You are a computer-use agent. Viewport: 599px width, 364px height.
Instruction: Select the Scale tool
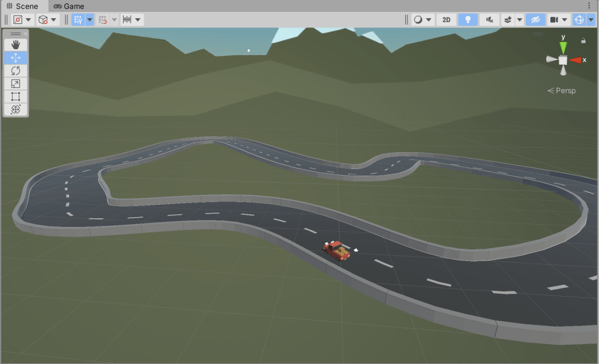click(16, 84)
